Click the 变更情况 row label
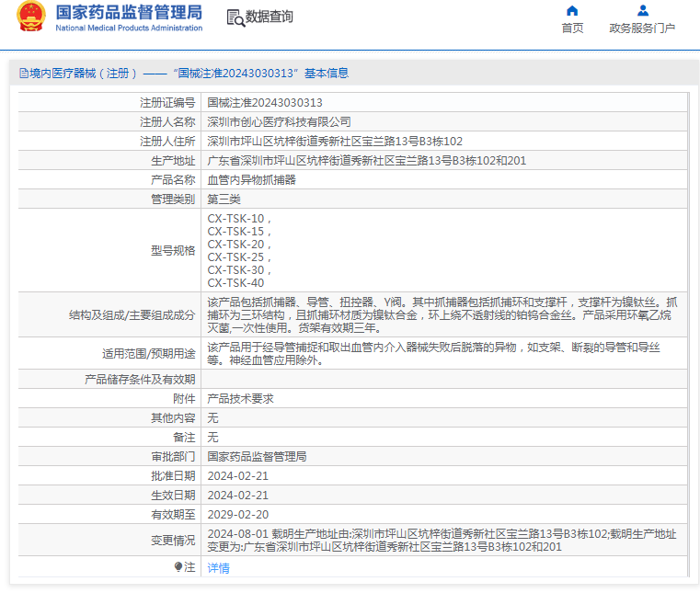 point(173,541)
